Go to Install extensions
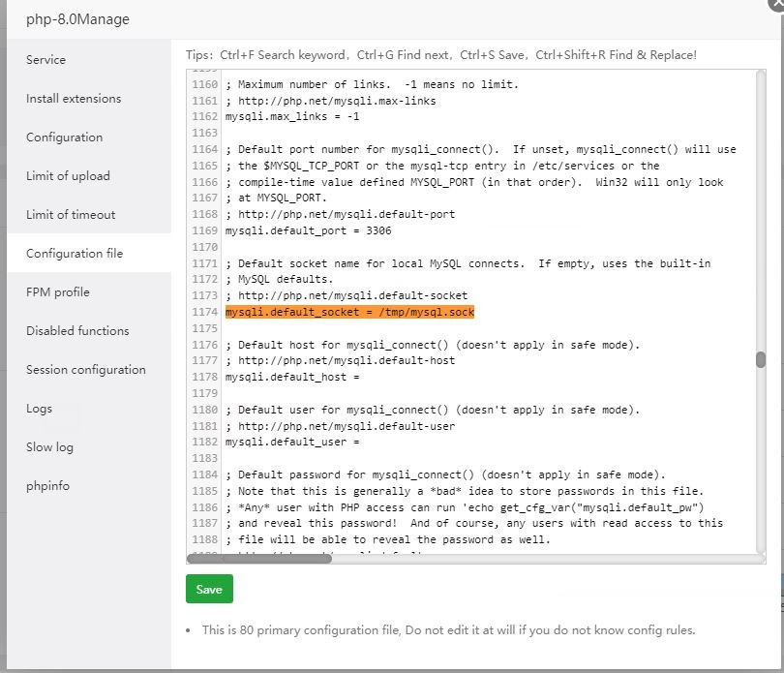This screenshot has height=673, width=784. (74, 99)
